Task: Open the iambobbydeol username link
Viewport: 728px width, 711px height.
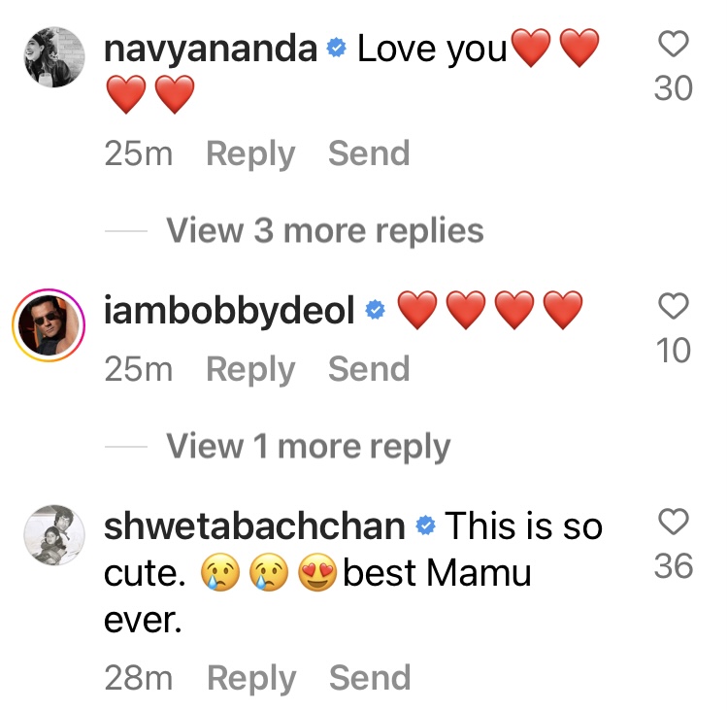Action: click(229, 312)
